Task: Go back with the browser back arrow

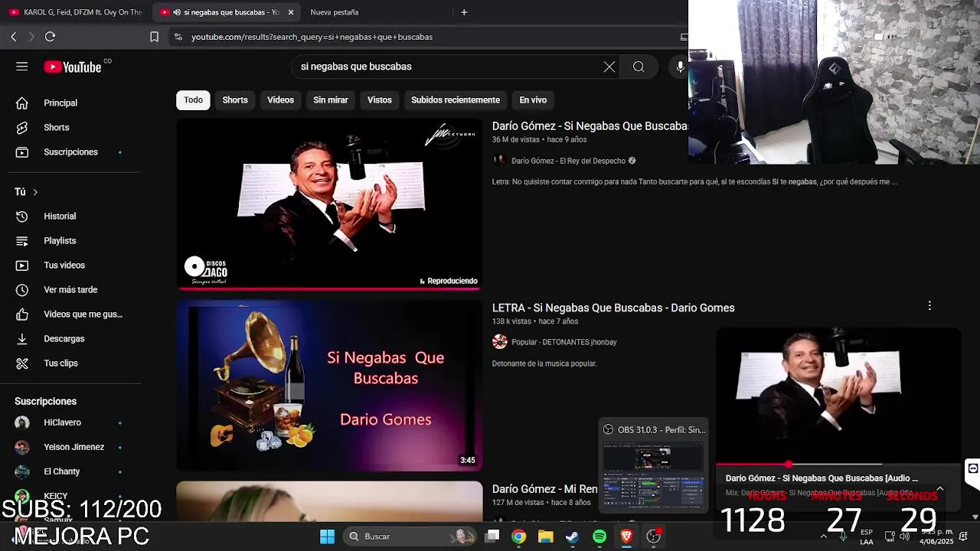Action: click(13, 37)
